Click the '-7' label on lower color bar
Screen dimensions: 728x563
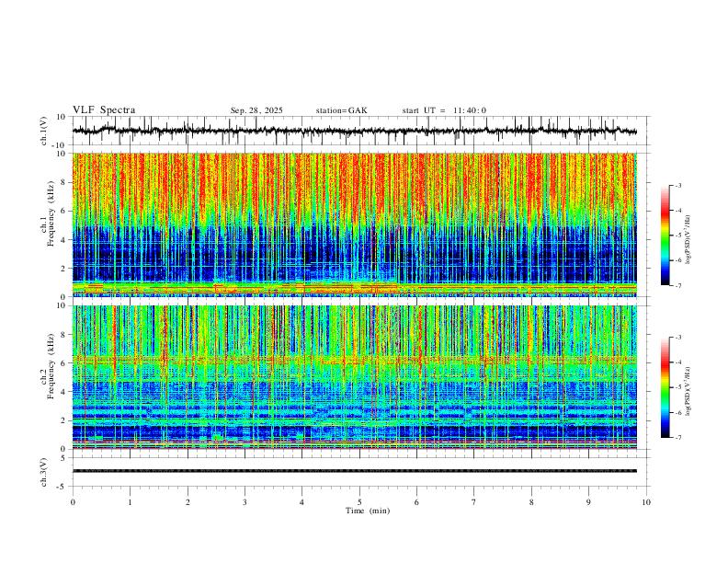[x=678, y=438]
